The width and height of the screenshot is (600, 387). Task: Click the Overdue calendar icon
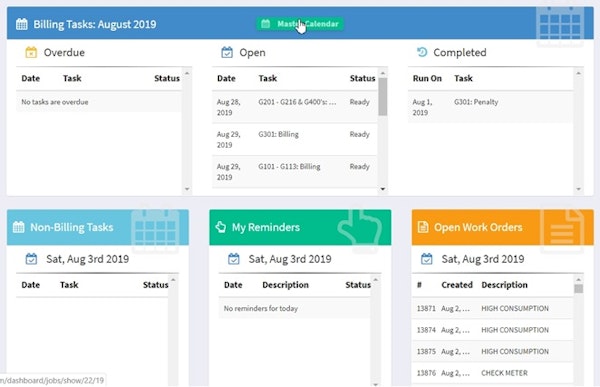[31, 52]
